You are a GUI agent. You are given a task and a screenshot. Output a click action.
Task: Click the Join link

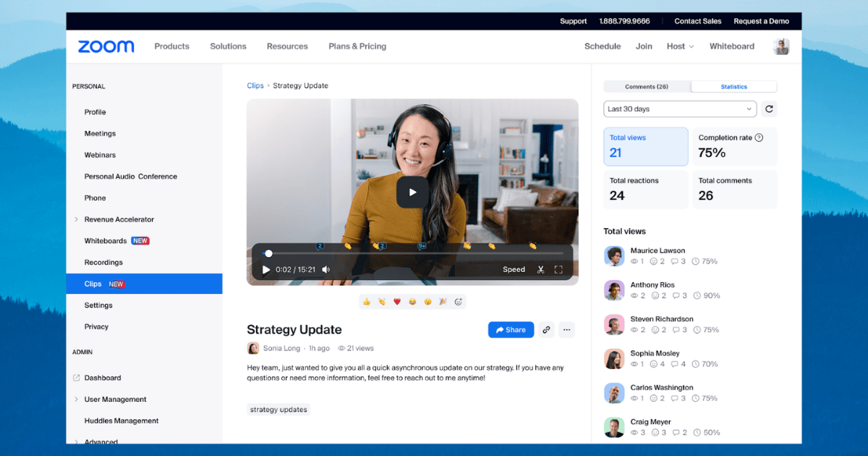coord(644,46)
